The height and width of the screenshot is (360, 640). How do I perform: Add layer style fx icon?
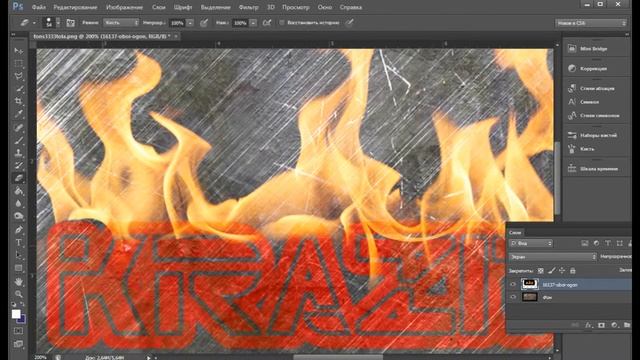588,325
